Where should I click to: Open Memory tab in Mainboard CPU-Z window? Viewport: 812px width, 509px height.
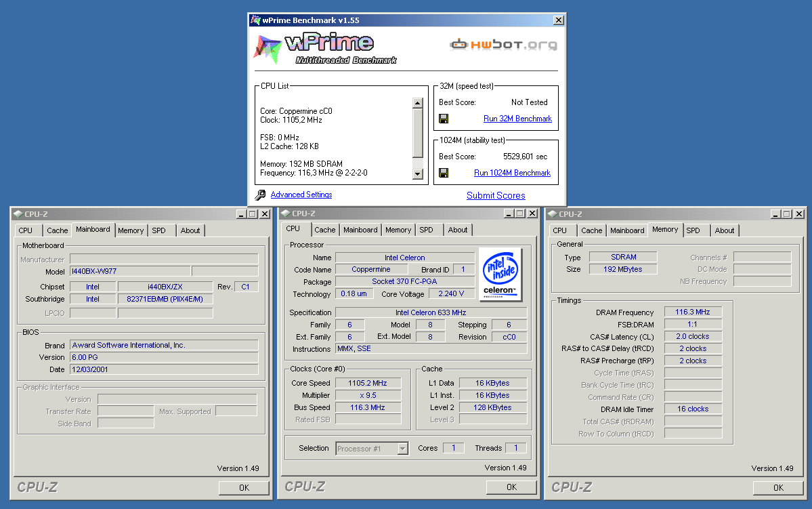pyautogui.click(x=131, y=230)
